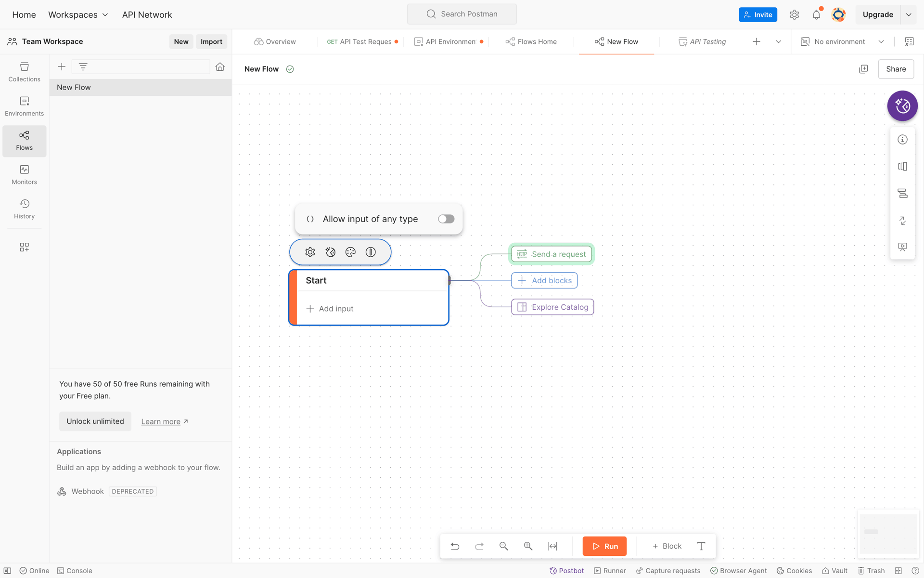The image size is (924, 578).
Task: Select New Flow in the flows list
Action: pos(141,88)
